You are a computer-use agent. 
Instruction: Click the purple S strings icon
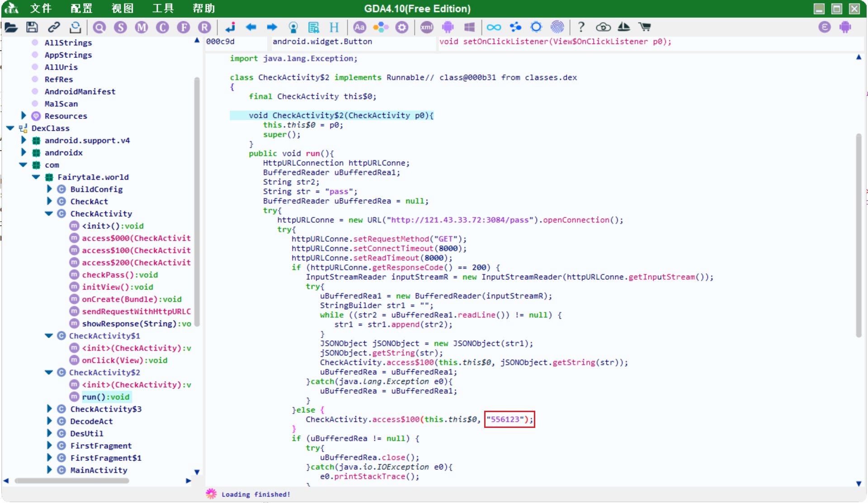120,27
